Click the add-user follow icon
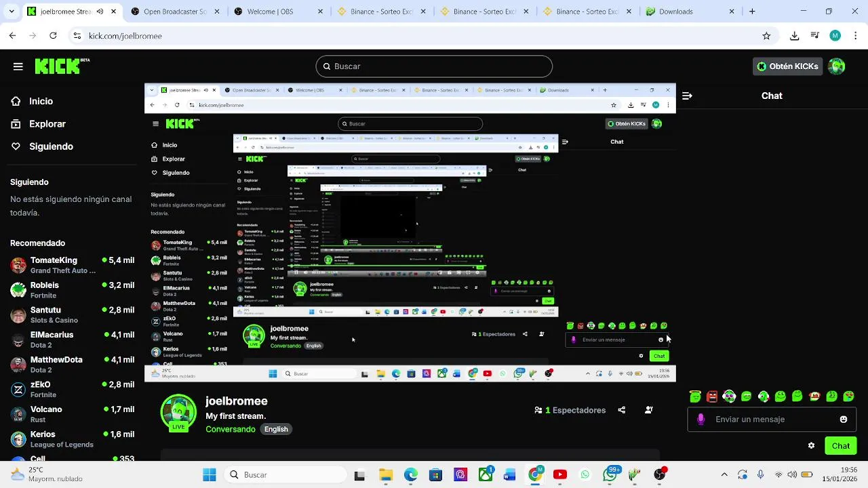868x488 pixels. click(649, 410)
